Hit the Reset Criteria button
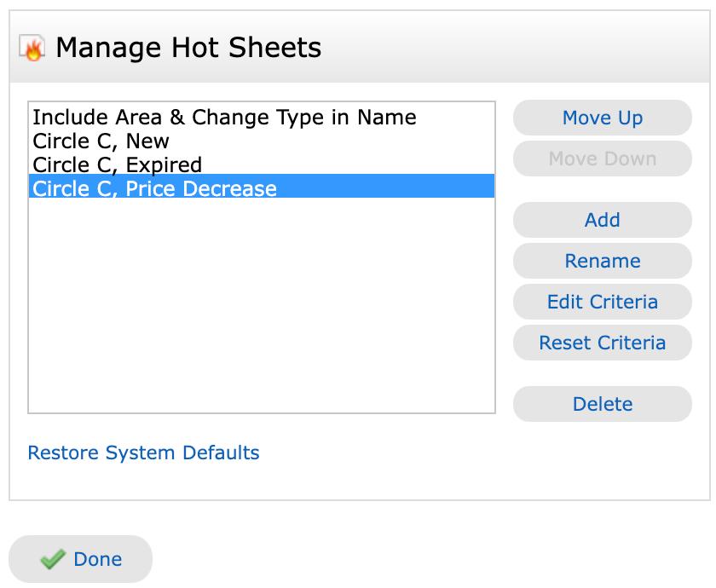Viewport: 716px width, 588px height. pos(602,343)
